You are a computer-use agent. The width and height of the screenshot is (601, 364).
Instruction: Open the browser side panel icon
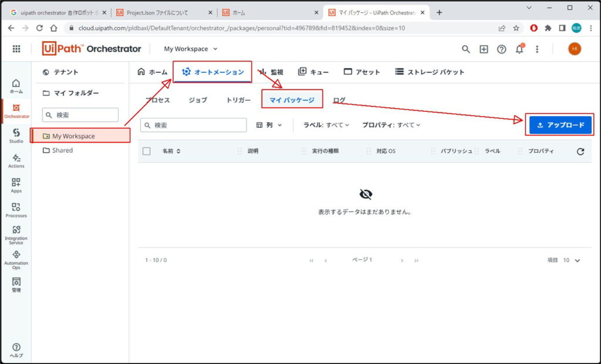coord(562,28)
